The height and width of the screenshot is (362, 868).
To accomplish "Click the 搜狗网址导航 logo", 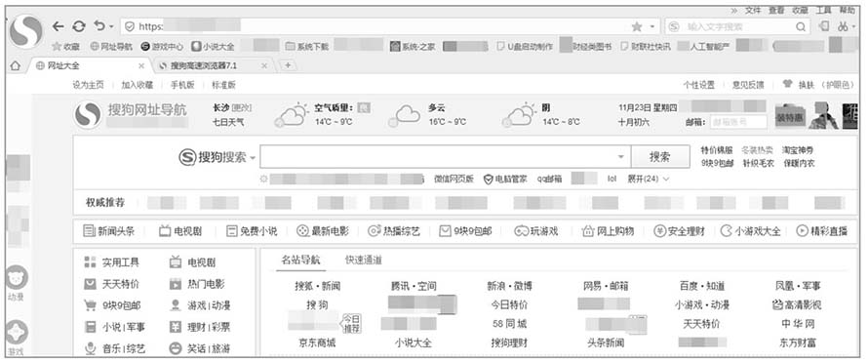I will (130, 114).
